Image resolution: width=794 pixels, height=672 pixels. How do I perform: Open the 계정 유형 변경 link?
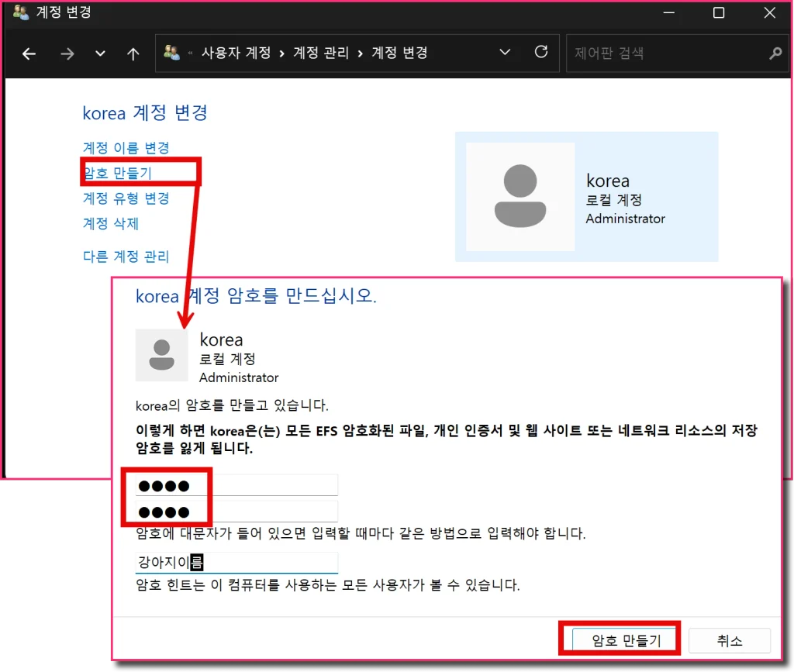[x=126, y=198]
